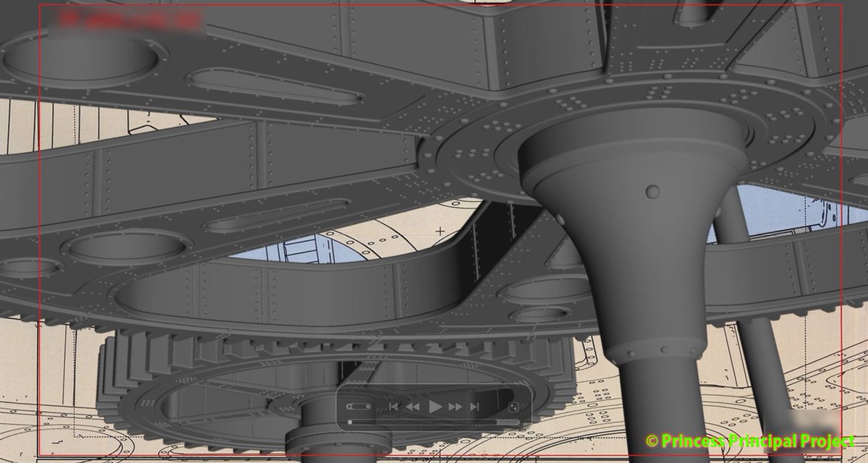The width and height of the screenshot is (868, 463).
Task: Fast-forward the video
Action: point(455,407)
